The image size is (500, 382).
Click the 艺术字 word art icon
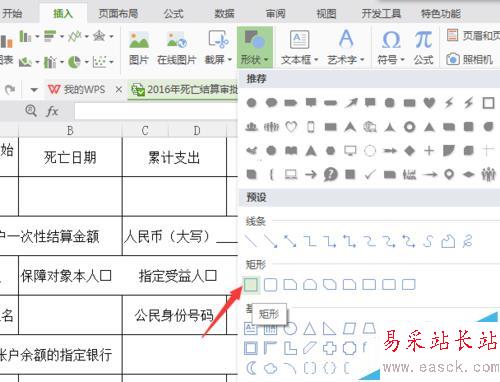[346, 39]
